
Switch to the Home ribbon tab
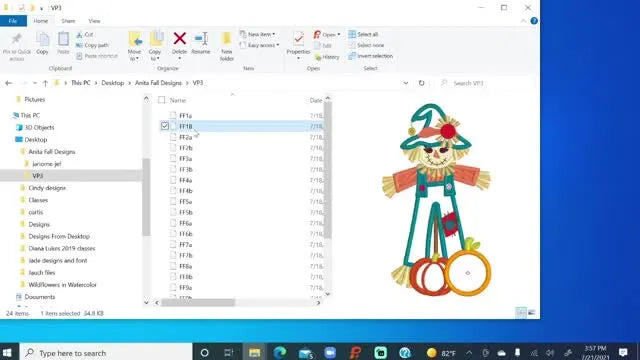(x=40, y=21)
